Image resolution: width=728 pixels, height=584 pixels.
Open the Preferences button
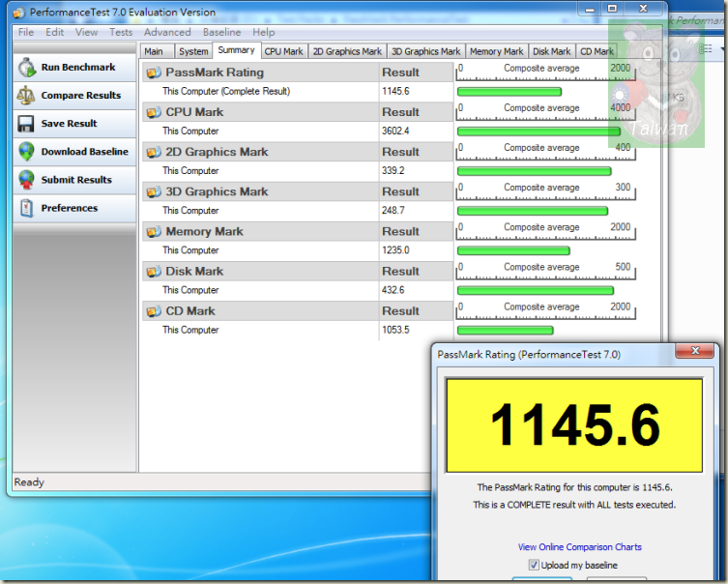click(x=74, y=208)
